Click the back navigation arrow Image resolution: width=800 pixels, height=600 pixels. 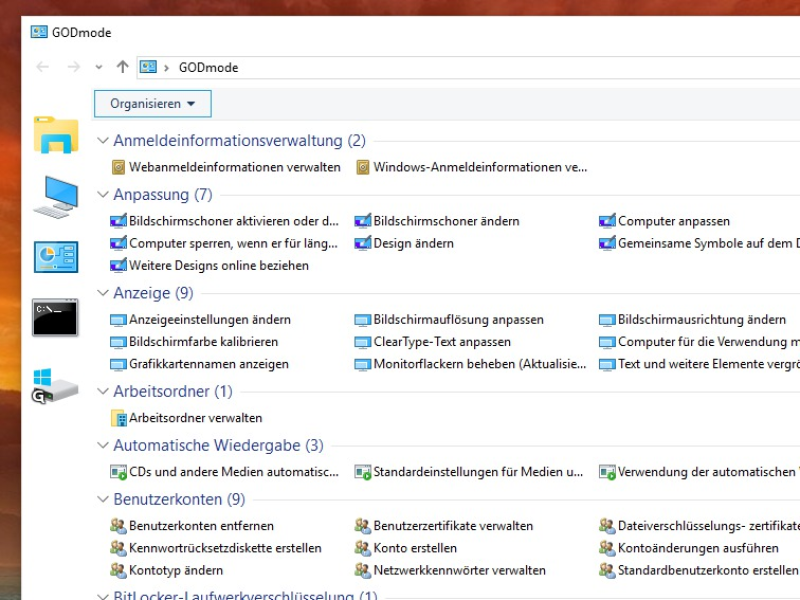42,67
